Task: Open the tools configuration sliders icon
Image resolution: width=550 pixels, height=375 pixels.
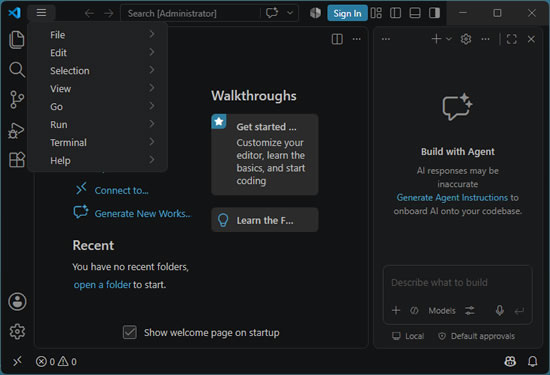Action: [470, 310]
